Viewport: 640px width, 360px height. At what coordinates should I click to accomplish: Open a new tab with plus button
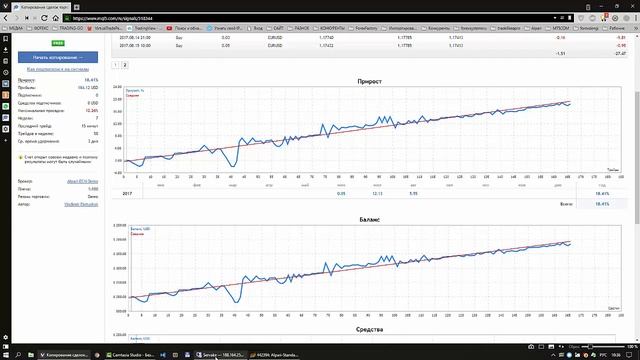[x=76, y=7]
